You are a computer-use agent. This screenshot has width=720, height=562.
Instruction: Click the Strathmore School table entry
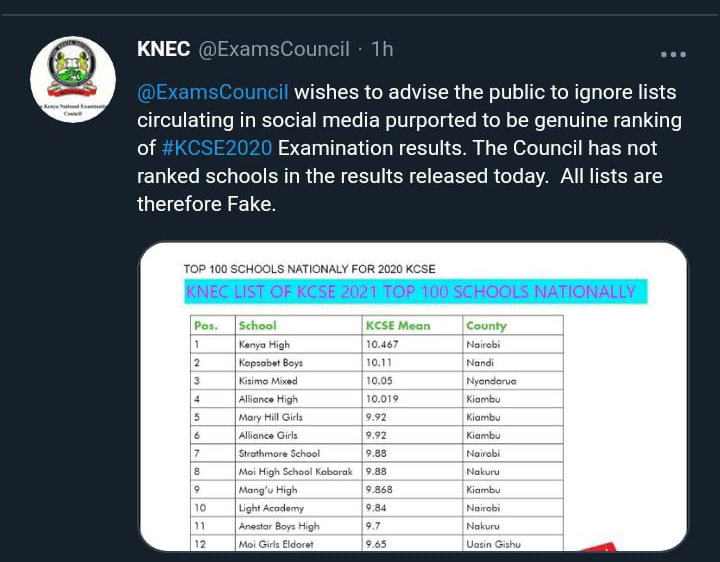click(x=279, y=453)
